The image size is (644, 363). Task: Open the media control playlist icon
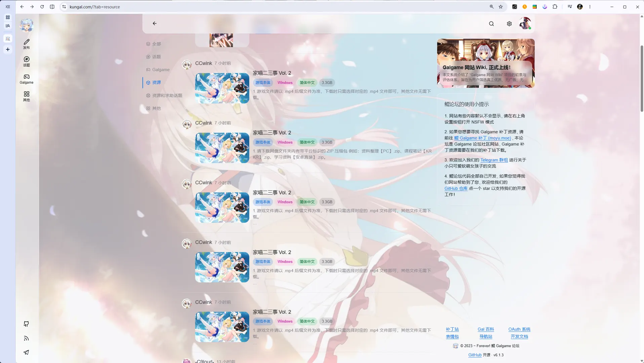pyautogui.click(x=570, y=7)
